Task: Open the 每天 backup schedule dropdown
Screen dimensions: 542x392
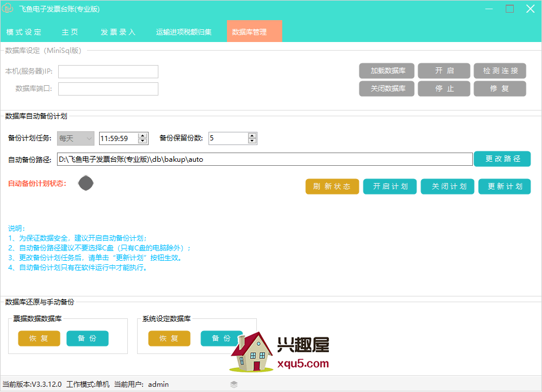Action: [x=75, y=139]
